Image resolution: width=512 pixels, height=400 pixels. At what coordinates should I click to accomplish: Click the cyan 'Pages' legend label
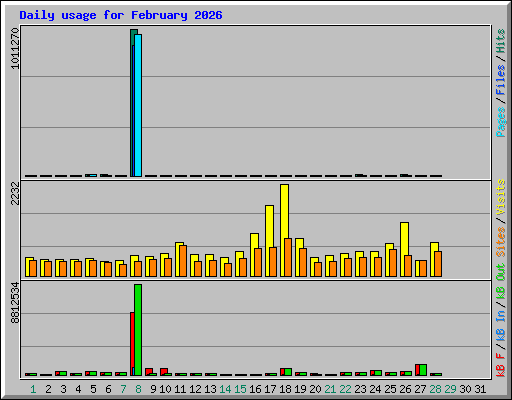[501, 122]
